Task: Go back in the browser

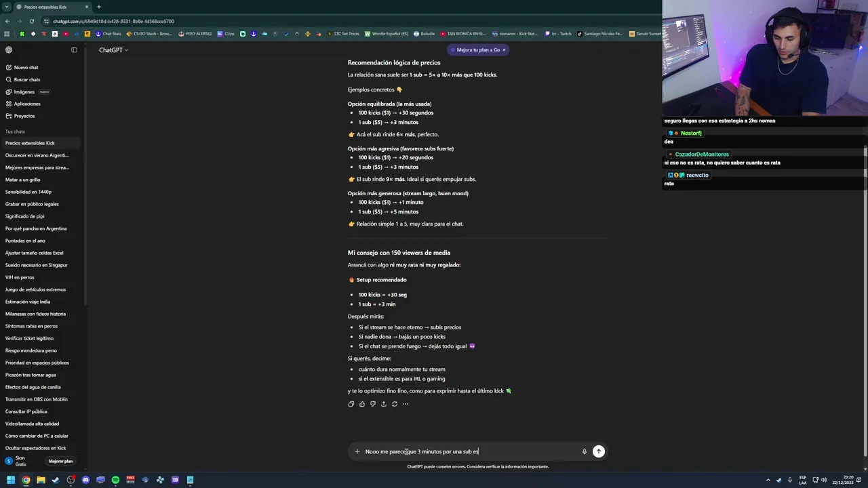Action: 7,21
